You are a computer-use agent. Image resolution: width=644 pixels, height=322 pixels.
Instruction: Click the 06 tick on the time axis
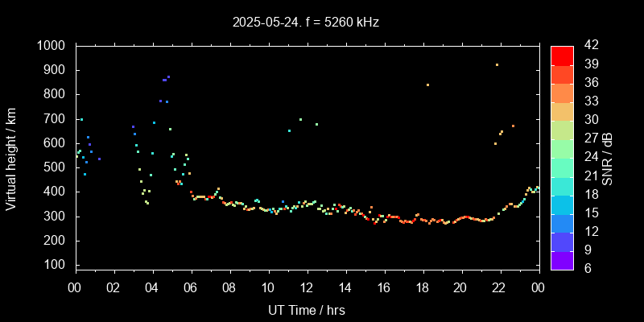pyautogui.click(x=191, y=287)
